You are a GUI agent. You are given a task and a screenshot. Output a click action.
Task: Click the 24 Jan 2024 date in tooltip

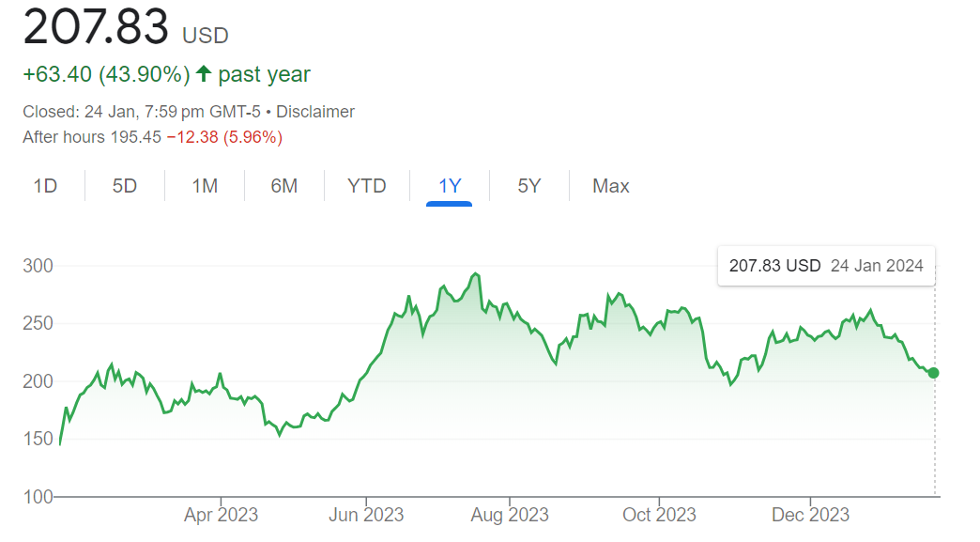[876, 266]
